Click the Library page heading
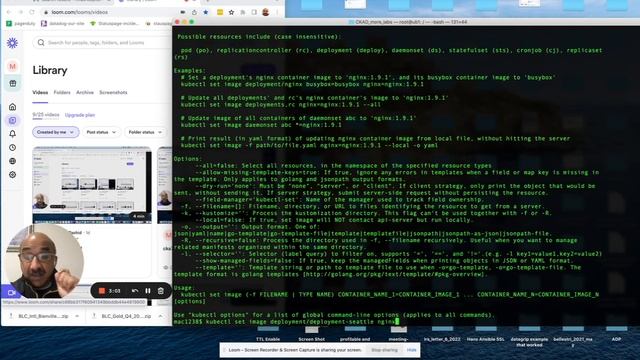Viewport: 640px width, 360px height. (50, 70)
